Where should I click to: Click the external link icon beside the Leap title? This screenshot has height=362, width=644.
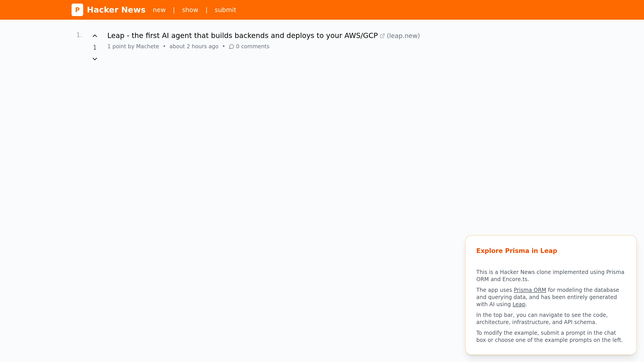[382, 36]
